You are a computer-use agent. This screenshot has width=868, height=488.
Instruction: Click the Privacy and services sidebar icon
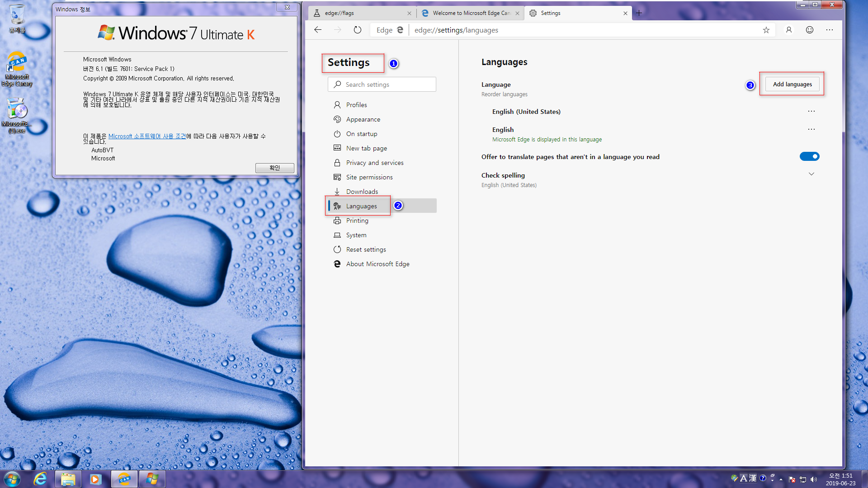click(338, 162)
